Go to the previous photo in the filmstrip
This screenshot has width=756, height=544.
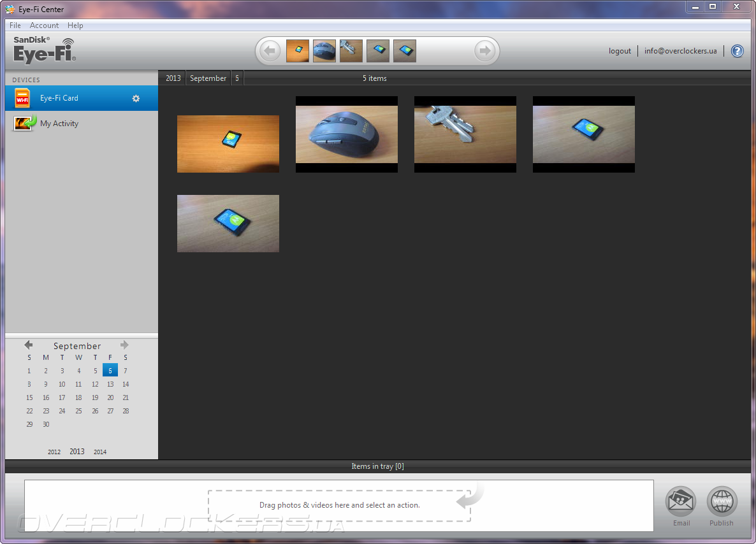[x=270, y=50]
